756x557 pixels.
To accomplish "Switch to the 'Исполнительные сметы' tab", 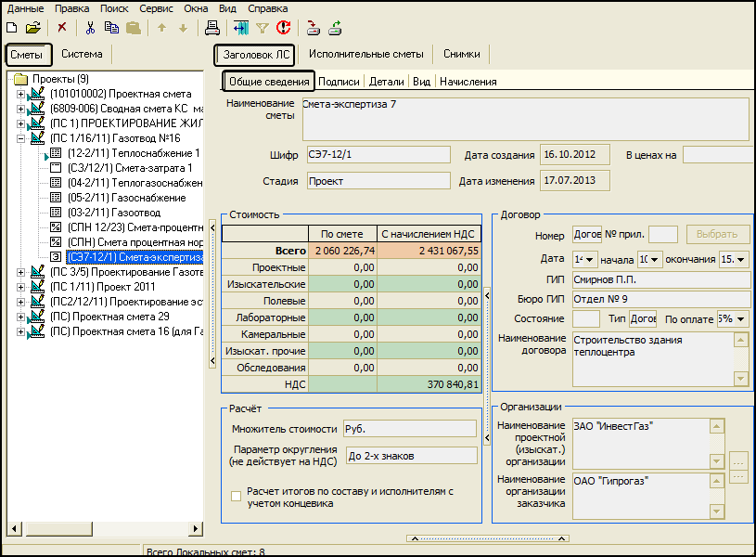I will pos(365,55).
